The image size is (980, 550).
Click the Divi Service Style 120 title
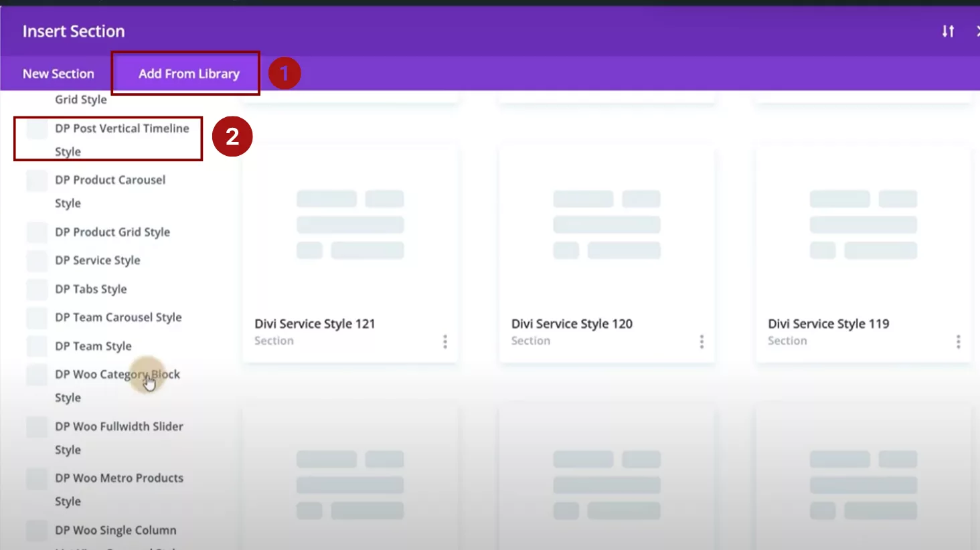pyautogui.click(x=572, y=324)
